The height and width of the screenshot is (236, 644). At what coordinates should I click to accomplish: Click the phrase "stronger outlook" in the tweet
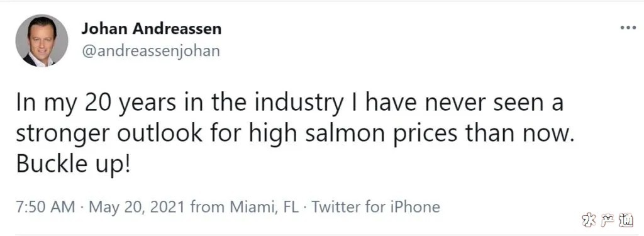click(109, 134)
